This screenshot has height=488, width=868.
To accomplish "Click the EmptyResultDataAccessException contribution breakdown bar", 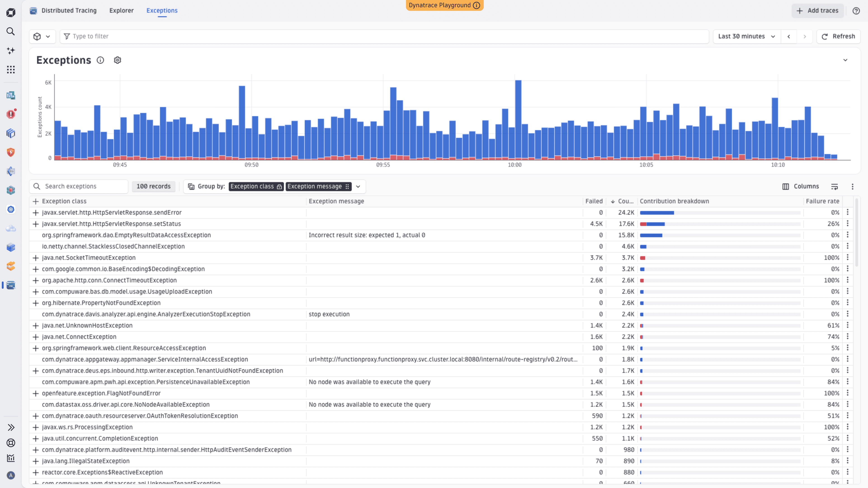I will click(x=720, y=235).
